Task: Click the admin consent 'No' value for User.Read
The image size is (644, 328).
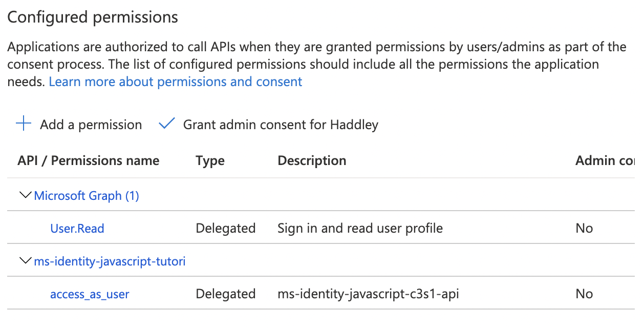Action: pos(584,229)
